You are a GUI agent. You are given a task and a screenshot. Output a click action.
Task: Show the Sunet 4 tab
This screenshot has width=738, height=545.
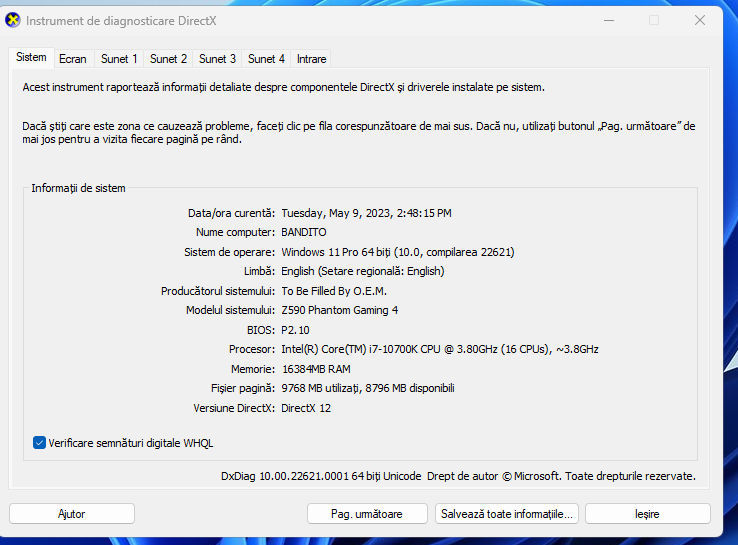pyautogui.click(x=266, y=59)
